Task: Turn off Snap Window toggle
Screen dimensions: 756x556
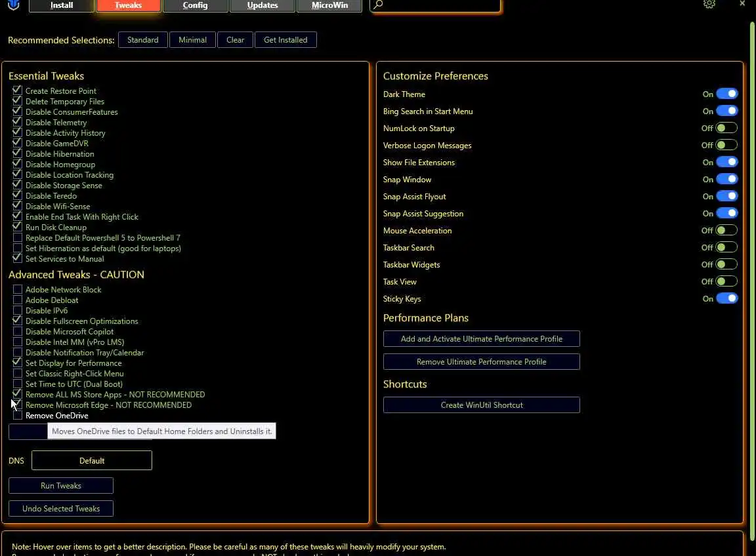Action: point(726,179)
